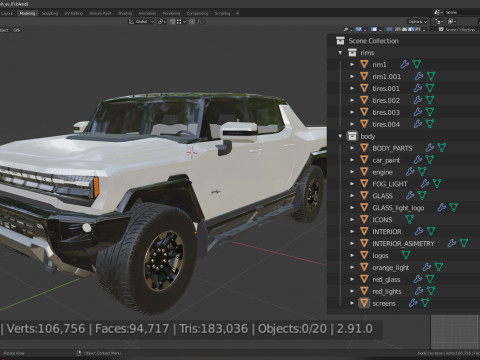Viewport: 480px width, 360px height.
Task: Expand the tires.001 object row
Action: 352,88
